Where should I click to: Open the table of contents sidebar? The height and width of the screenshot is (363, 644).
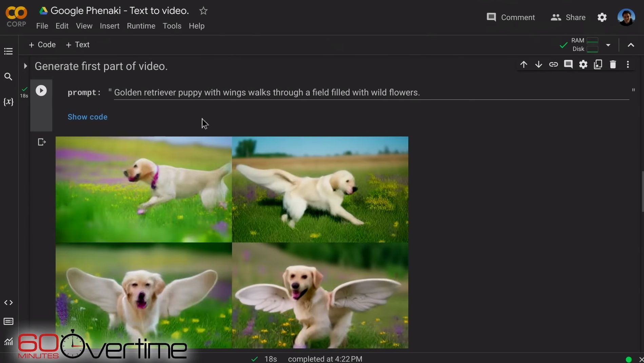point(8,51)
